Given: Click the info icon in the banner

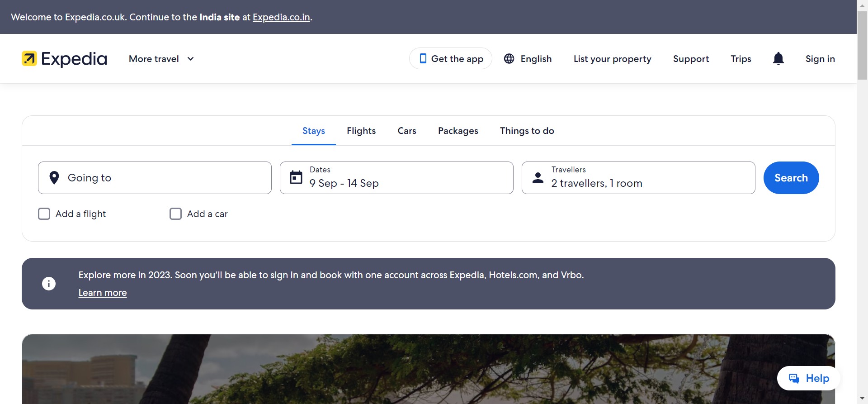Looking at the screenshot, I should [x=49, y=284].
